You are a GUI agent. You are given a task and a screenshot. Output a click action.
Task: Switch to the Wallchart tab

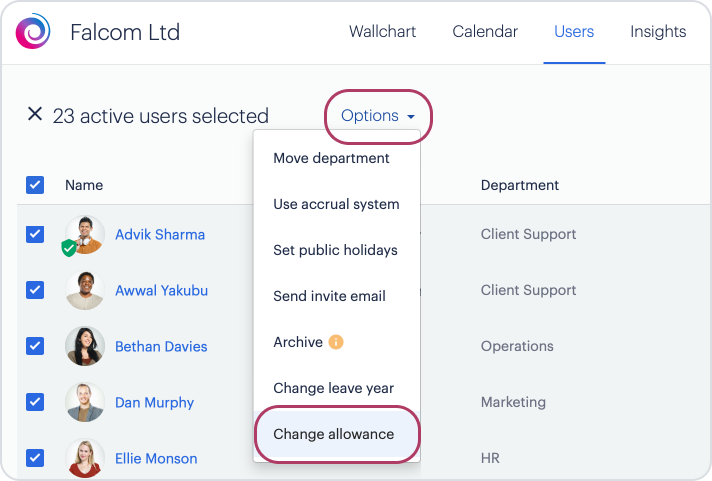click(x=382, y=31)
